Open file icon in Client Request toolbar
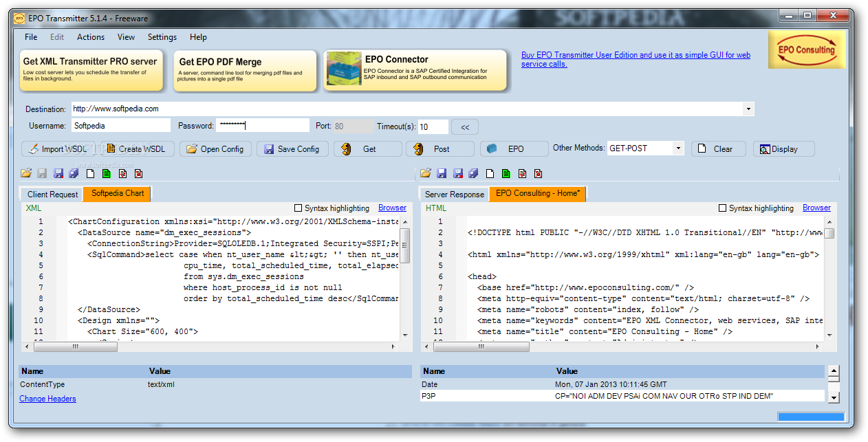 point(26,173)
